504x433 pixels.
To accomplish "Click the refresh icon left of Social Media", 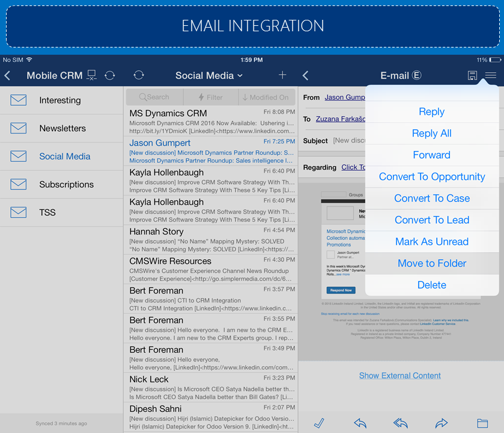I will (139, 75).
